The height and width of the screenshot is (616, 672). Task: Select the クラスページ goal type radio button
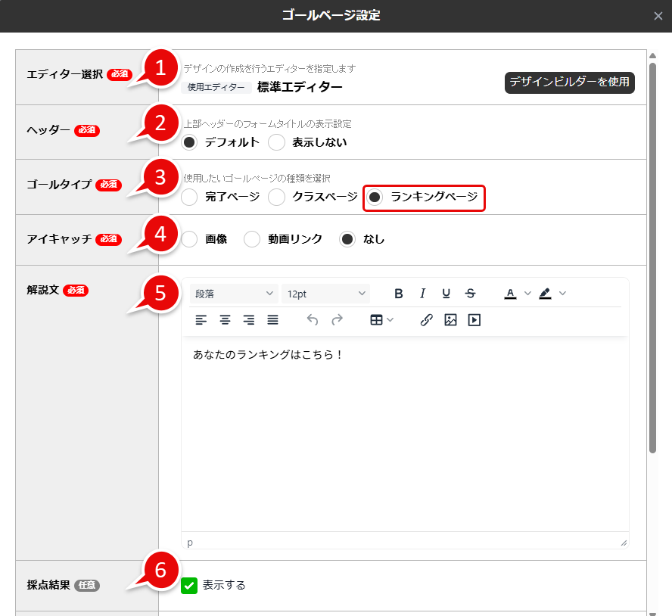tap(277, 198)
